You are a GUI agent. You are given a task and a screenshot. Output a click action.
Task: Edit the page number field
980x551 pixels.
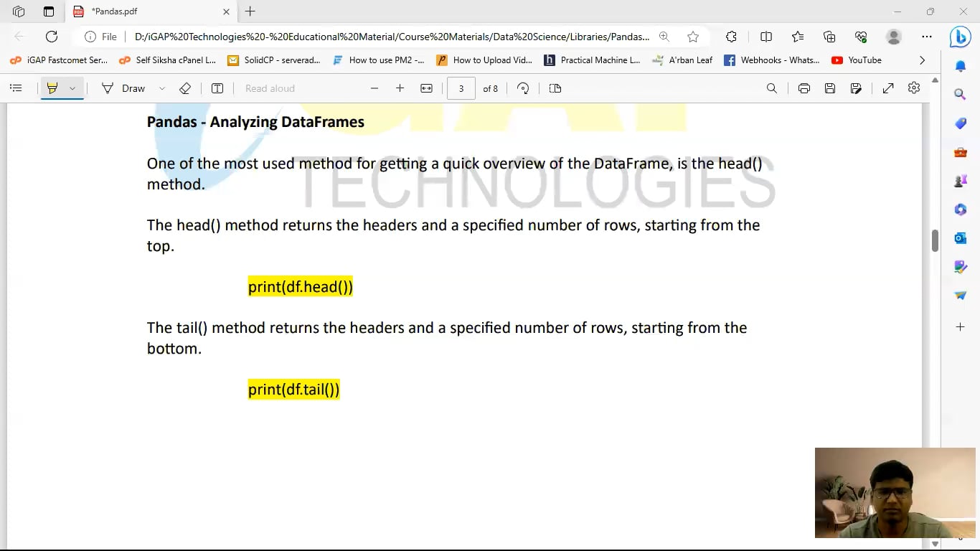pos(461,88)
